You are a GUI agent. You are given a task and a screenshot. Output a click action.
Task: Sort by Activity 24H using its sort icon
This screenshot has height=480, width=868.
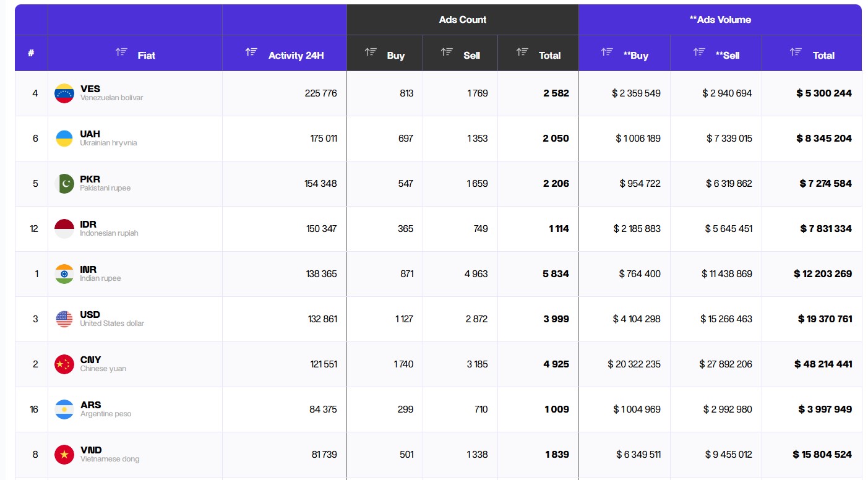point(251,53)
